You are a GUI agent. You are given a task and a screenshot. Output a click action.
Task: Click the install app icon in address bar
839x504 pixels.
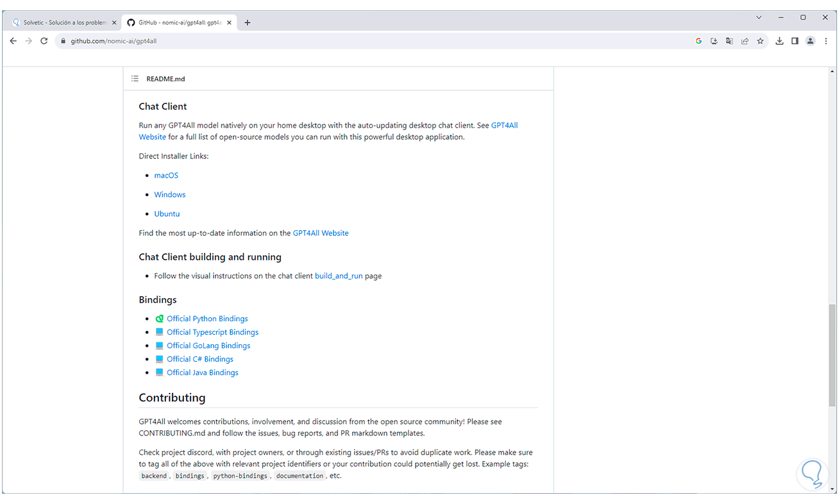[x=714, y=41]
